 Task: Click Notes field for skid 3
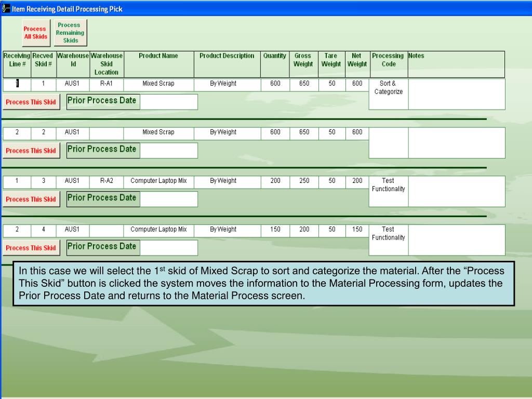(457, 191)
